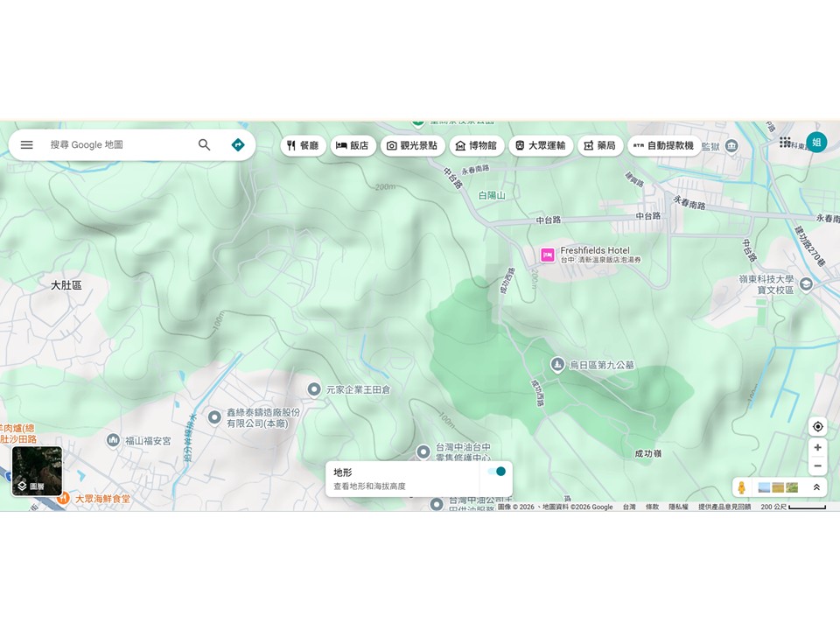This screenshot has height=630, width=840.
Task: Open the 隱私權 privacy link
Action: tap(678, 507)
